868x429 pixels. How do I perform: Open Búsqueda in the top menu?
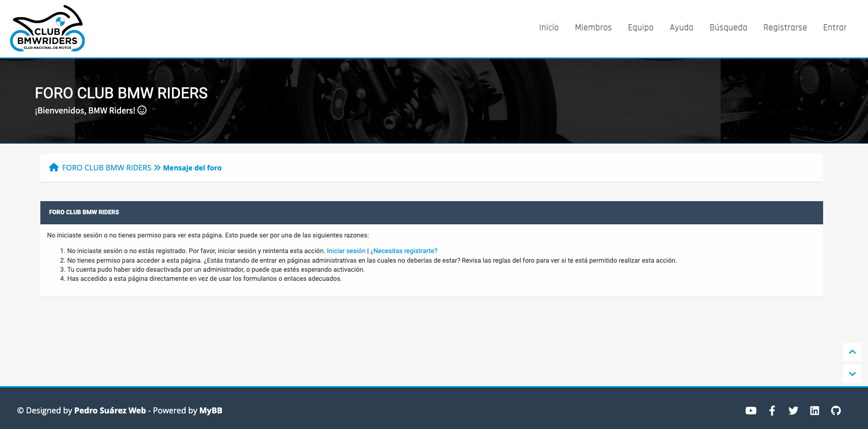[728, 28]
